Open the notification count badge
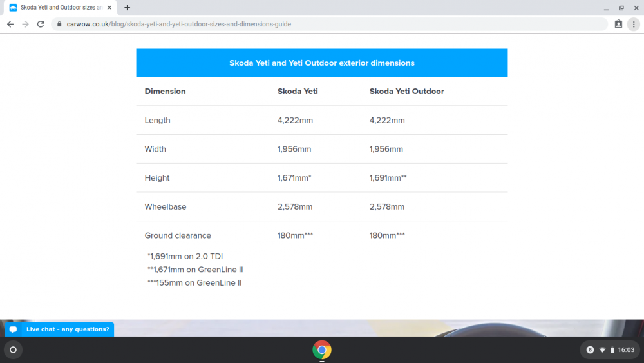 (x=590, y=350)
